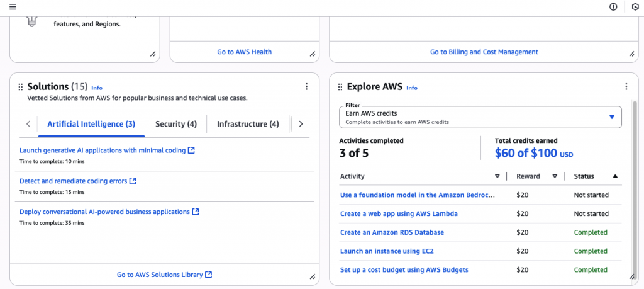Open the hamburger navigation menu
Screen dimensions: 644x289
pos(13,7)
